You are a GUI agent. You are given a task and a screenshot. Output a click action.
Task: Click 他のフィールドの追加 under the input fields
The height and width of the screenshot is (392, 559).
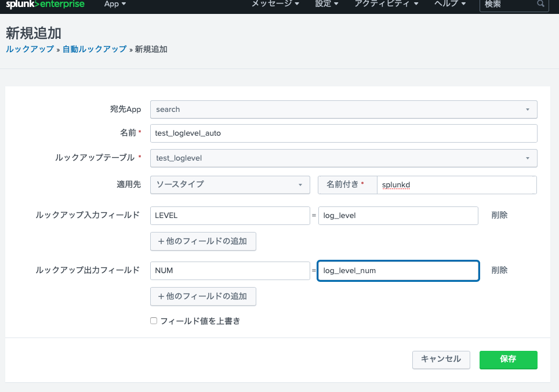pyautogui.click(x=203, y=241)
